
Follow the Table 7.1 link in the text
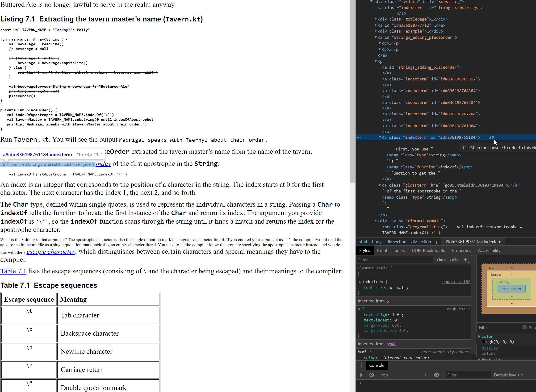tap(13, 271)
